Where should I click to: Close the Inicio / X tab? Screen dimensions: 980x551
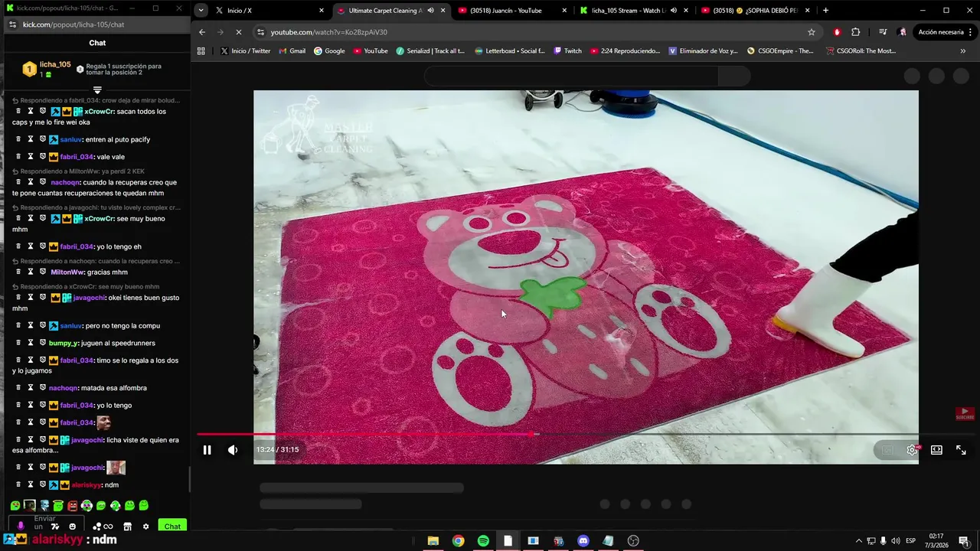tap(322, 11)
